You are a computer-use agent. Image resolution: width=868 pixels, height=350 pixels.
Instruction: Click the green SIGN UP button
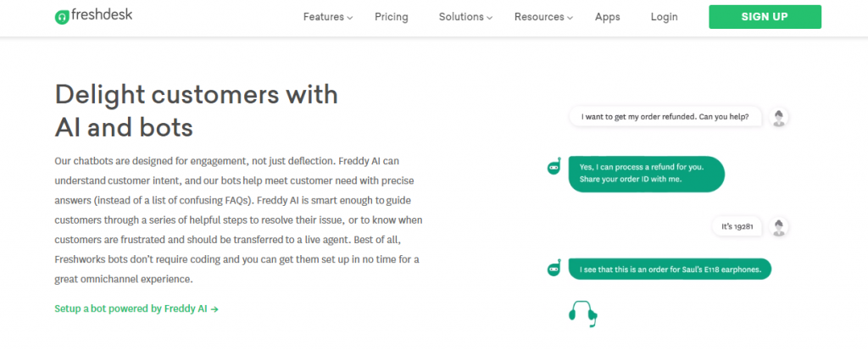(765, 17)
